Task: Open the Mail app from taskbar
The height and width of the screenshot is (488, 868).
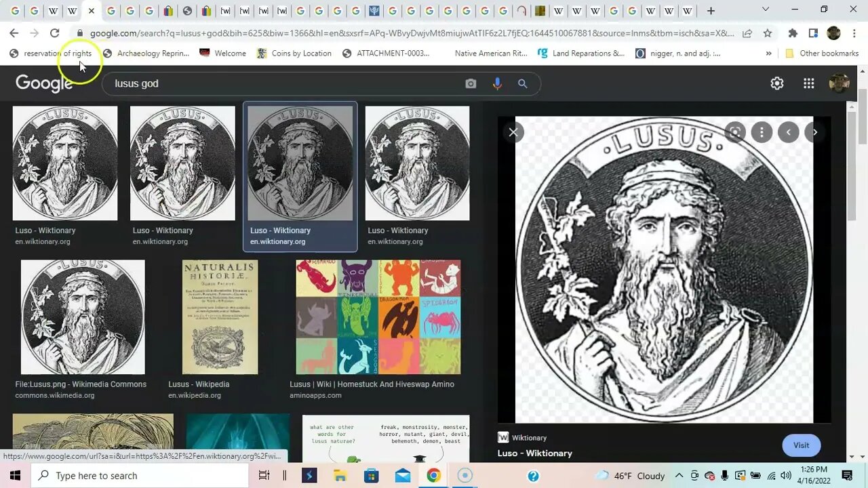Action: pyautogui.click(x=402, y=476)
